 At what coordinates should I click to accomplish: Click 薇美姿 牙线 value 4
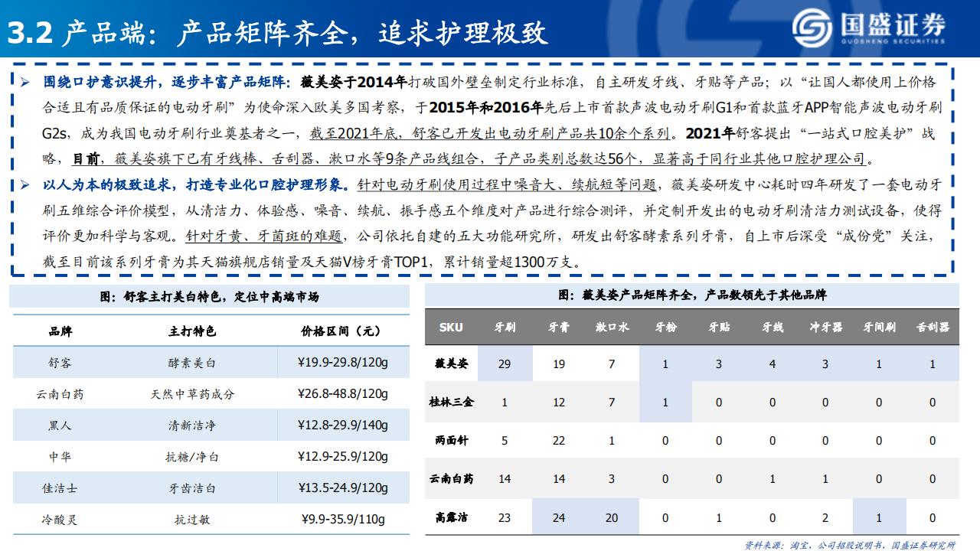(773, 364)
